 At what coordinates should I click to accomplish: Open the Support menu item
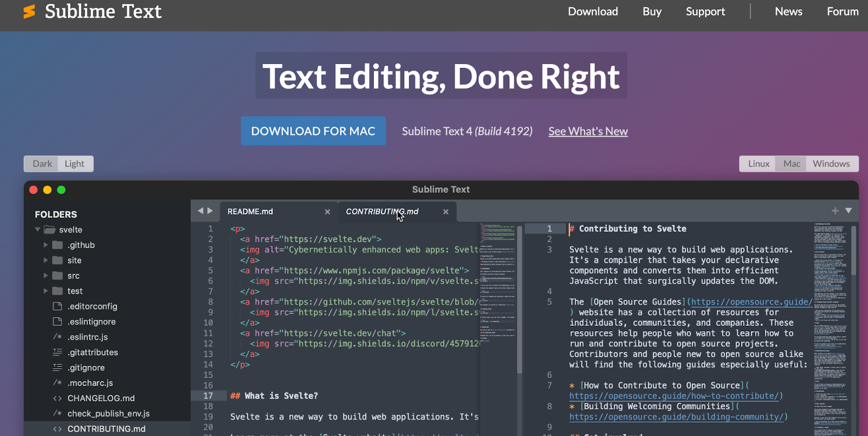click(705, 11)
